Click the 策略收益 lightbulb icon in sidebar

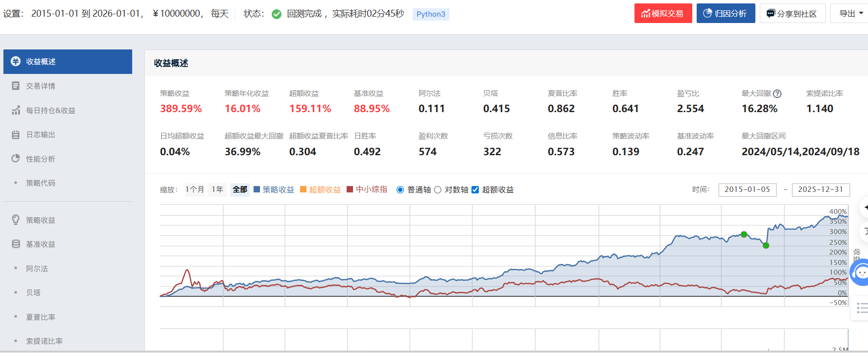[16, 220]
